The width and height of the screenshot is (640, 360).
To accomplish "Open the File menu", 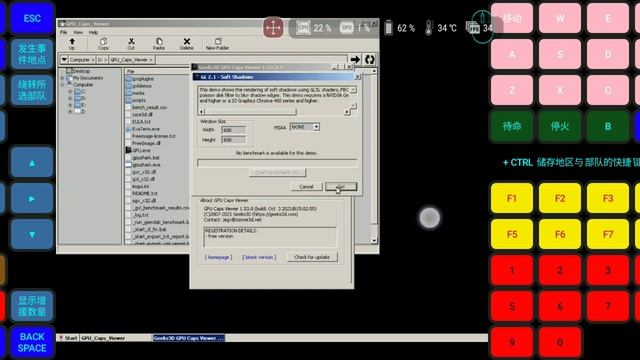I will [64, 32].
